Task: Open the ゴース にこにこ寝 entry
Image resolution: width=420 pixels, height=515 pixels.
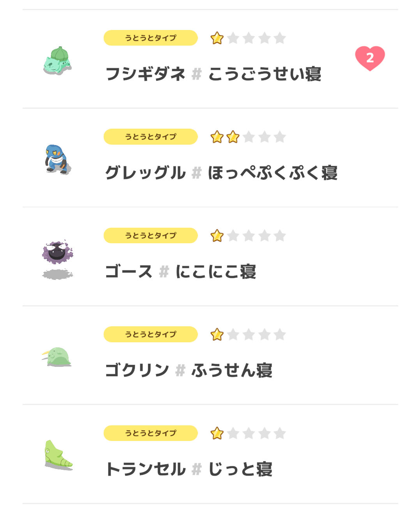Action: (x=210, y=257)
